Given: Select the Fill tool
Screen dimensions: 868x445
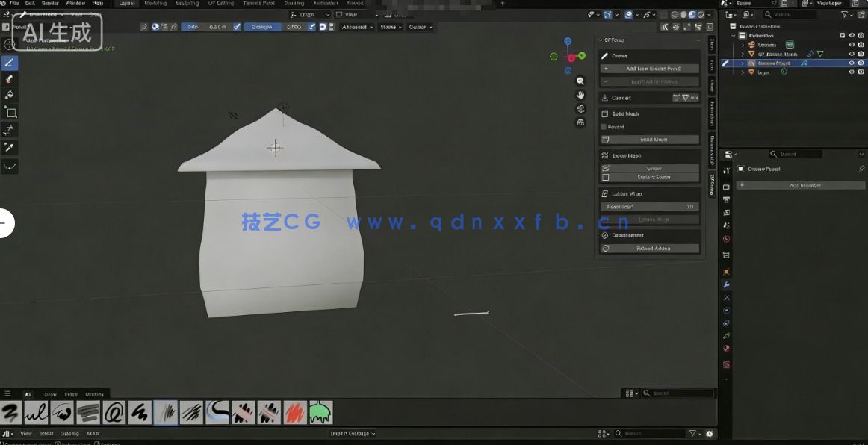Looking at the screenshot, I should (x=10, y=95).
